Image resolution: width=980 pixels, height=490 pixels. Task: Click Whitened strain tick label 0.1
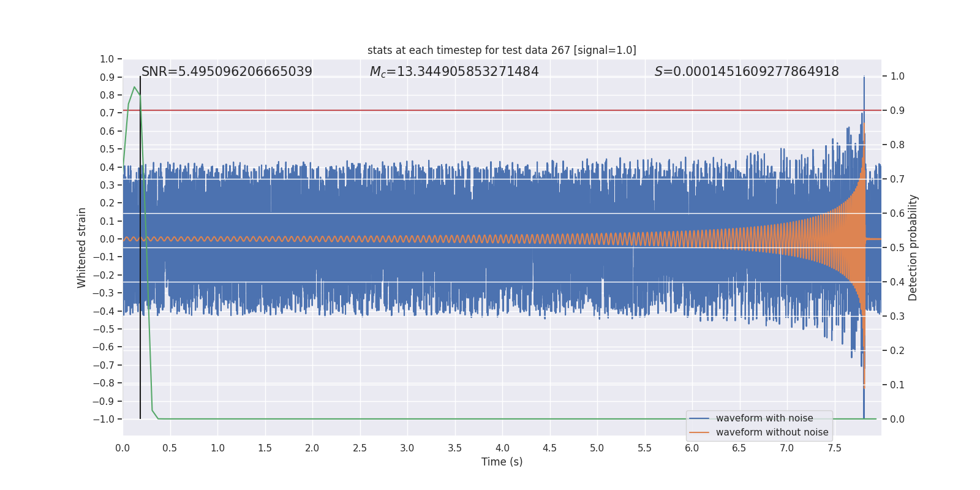point(107,221)
